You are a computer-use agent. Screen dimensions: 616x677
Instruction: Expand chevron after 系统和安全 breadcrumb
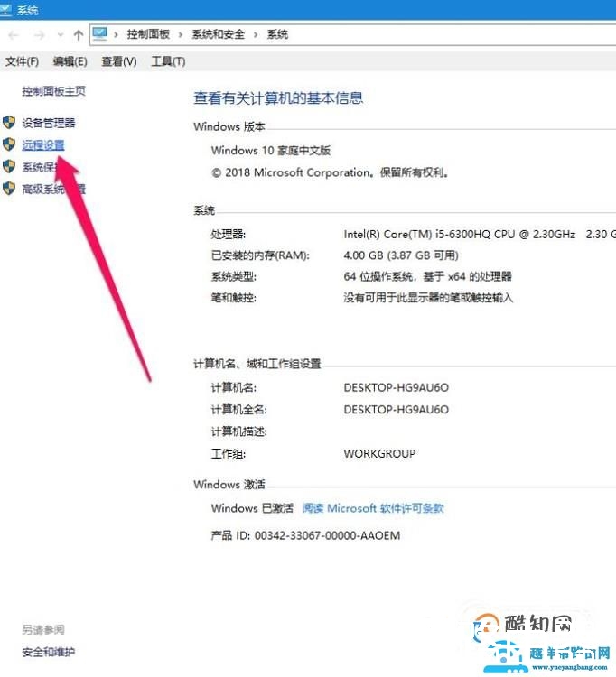click(x=256, y=34)
